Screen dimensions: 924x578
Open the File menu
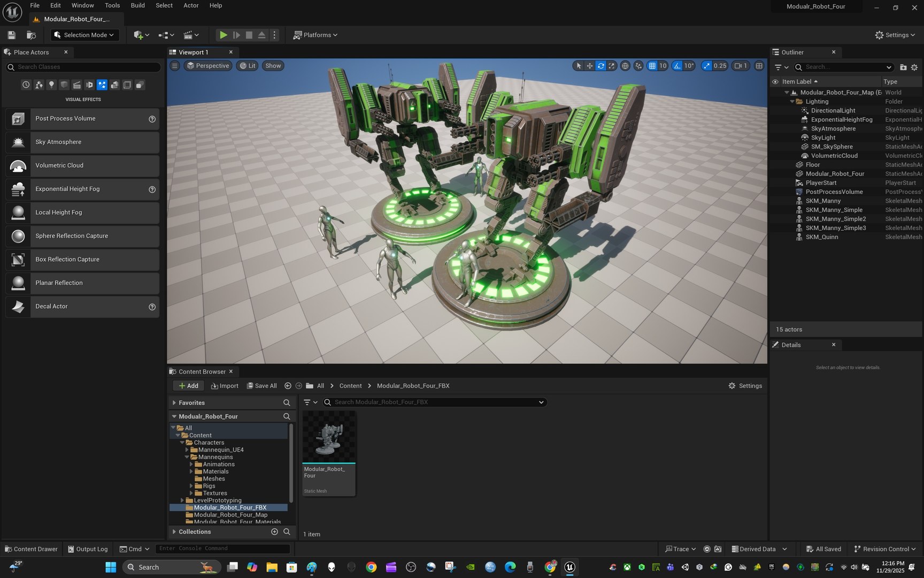tap(35, 5)
